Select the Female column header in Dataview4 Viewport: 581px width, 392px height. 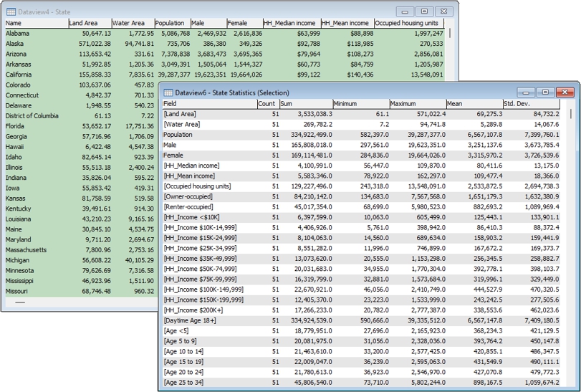click(244, 23)
